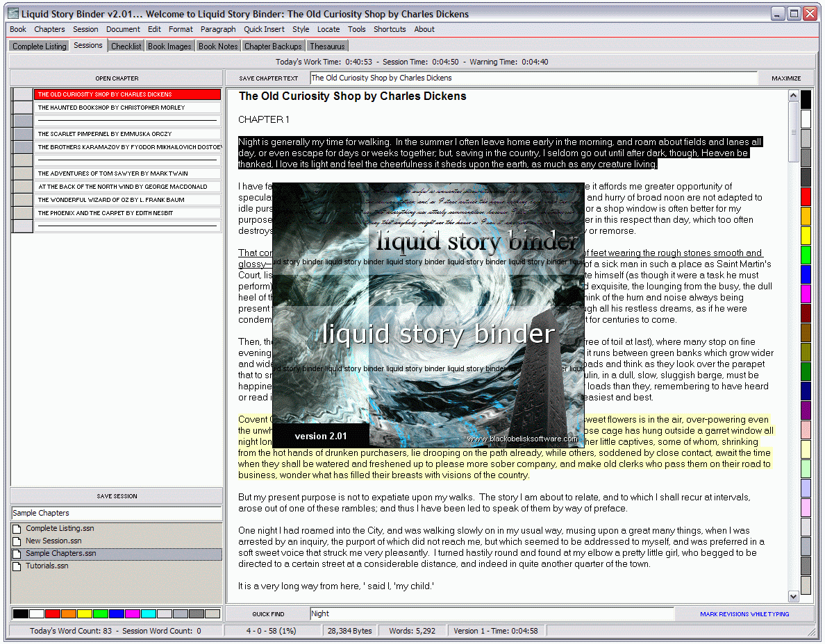Click the chapter title input field

click(533, 78)
